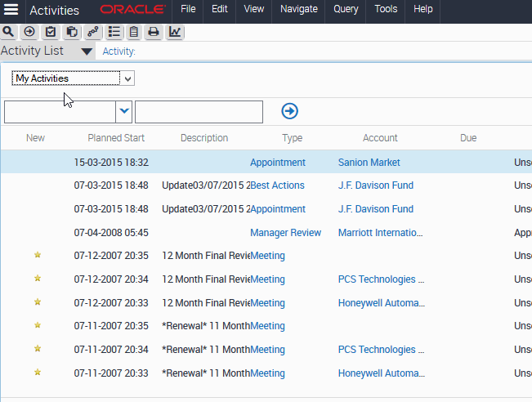This screenshot has width=532, height=402.
Task: Open the Tools menu
Action: point(386,9)
